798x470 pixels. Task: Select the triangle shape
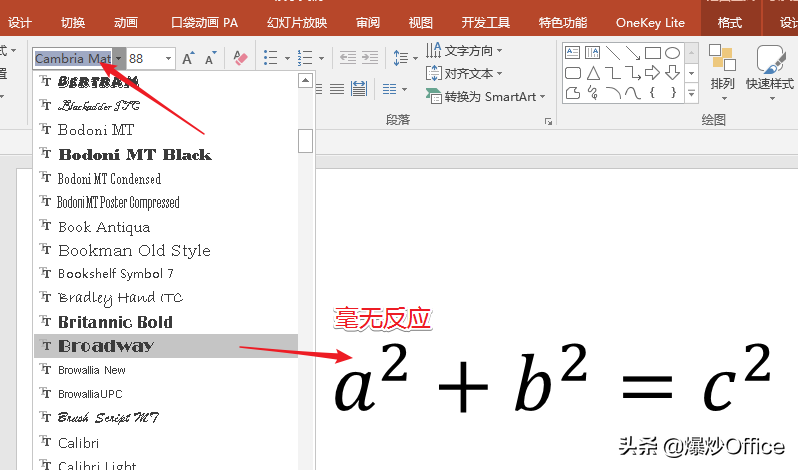[x=593, y=73]
